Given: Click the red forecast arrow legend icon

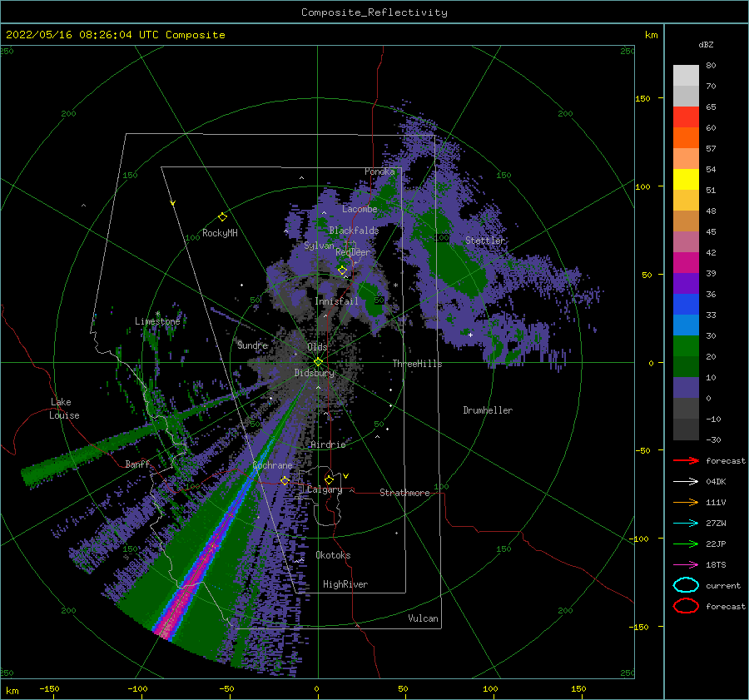Looking at the screenshot, I should (686, 460).
